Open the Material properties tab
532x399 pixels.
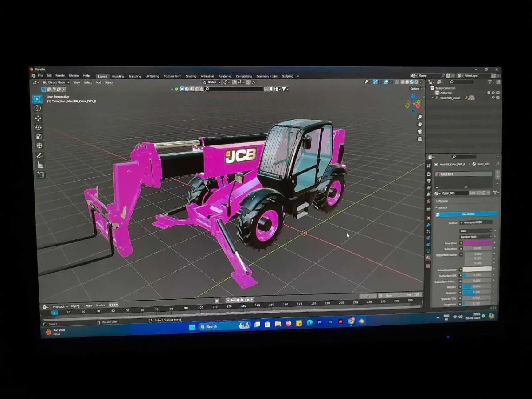pos(428,258)
